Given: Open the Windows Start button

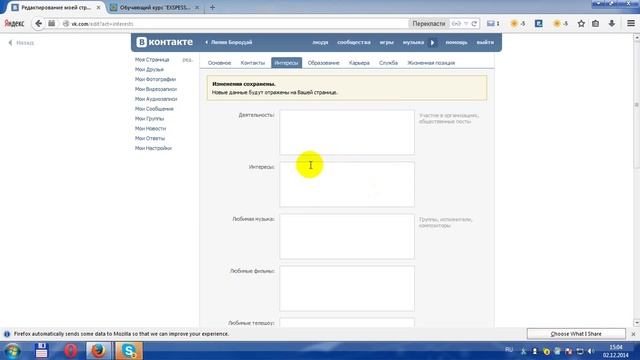Looking at the screenshot, I should 12,351.
